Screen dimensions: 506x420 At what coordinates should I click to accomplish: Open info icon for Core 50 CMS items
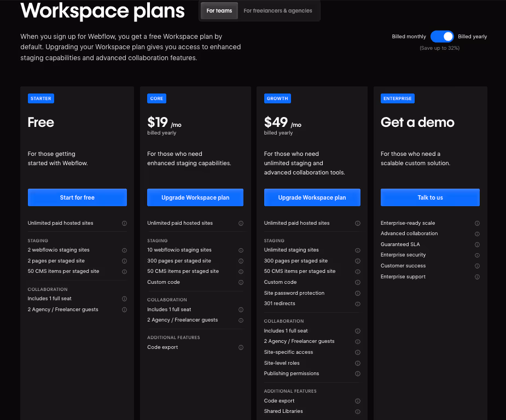pyautogui.click(x=241, y=272)
